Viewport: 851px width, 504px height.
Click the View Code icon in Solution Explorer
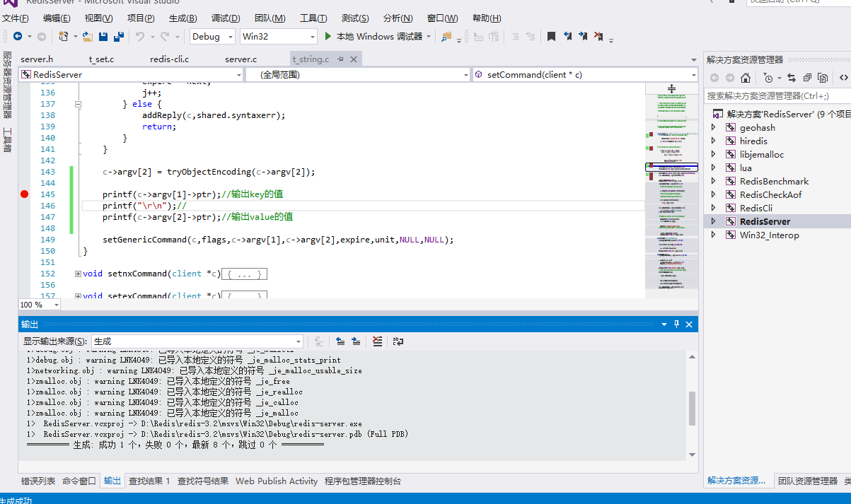[843, 78]
